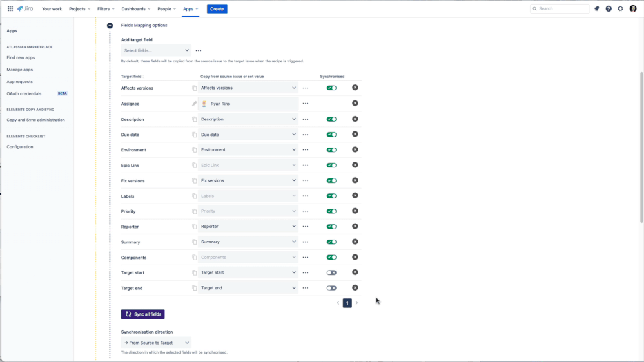Toggle off synchronisation for Reporter field

click(x=331, y=227)
